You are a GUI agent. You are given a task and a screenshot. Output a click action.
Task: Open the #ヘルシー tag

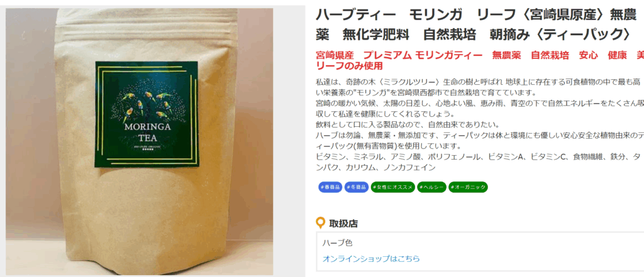point(431,187)
